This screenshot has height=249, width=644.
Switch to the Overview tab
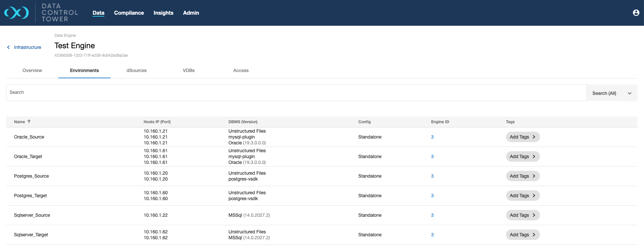click(32, 70)
